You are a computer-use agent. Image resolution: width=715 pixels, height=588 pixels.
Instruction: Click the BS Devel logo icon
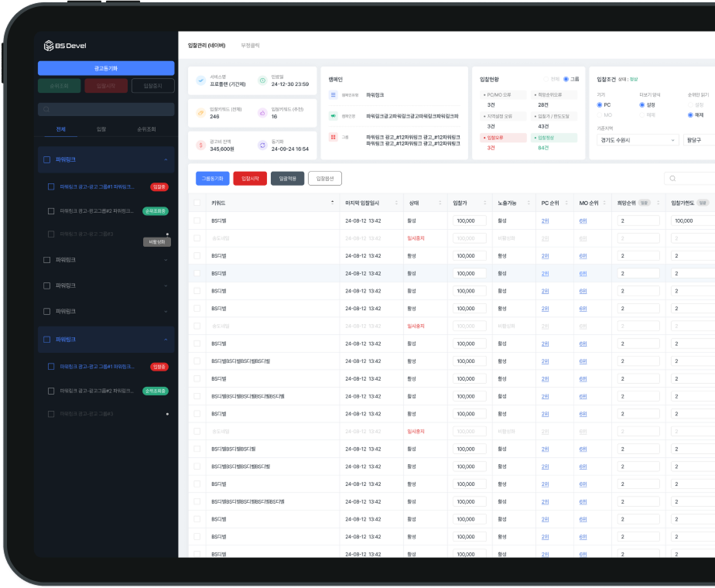click(48, 46)
